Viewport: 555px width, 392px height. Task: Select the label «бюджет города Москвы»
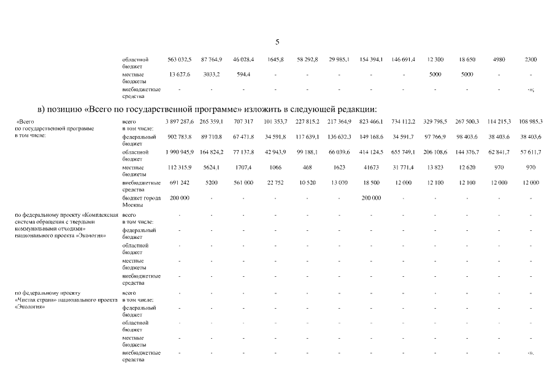click(x=142, y=202)
